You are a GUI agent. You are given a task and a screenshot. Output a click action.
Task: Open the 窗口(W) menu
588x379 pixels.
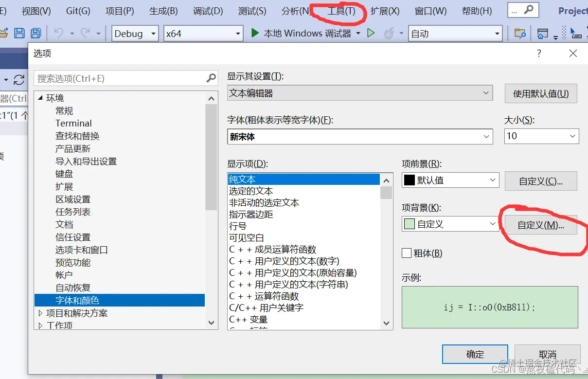pyautogui.click(x=430, y=11)
